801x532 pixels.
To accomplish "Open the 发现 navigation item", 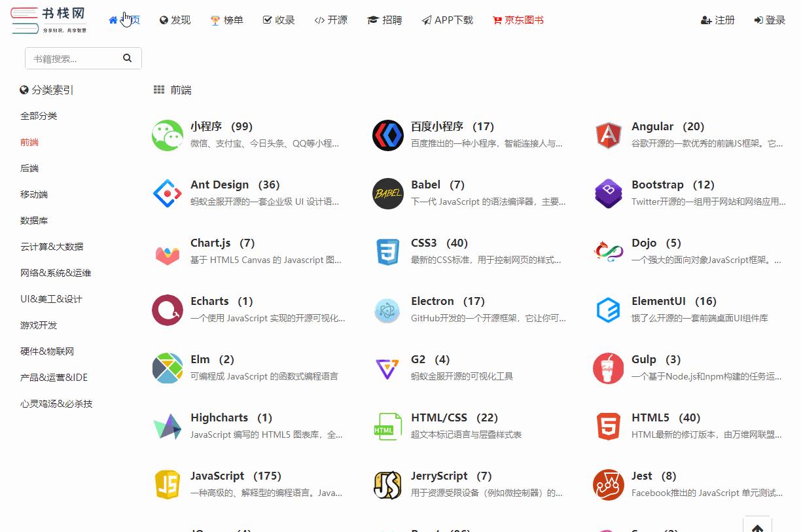I will point(174,20).
